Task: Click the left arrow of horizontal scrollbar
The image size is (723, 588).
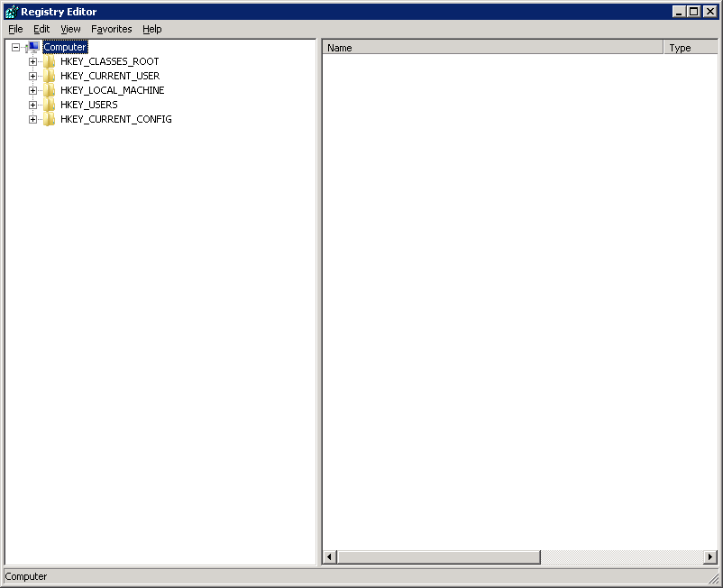Action: point(329,557)
